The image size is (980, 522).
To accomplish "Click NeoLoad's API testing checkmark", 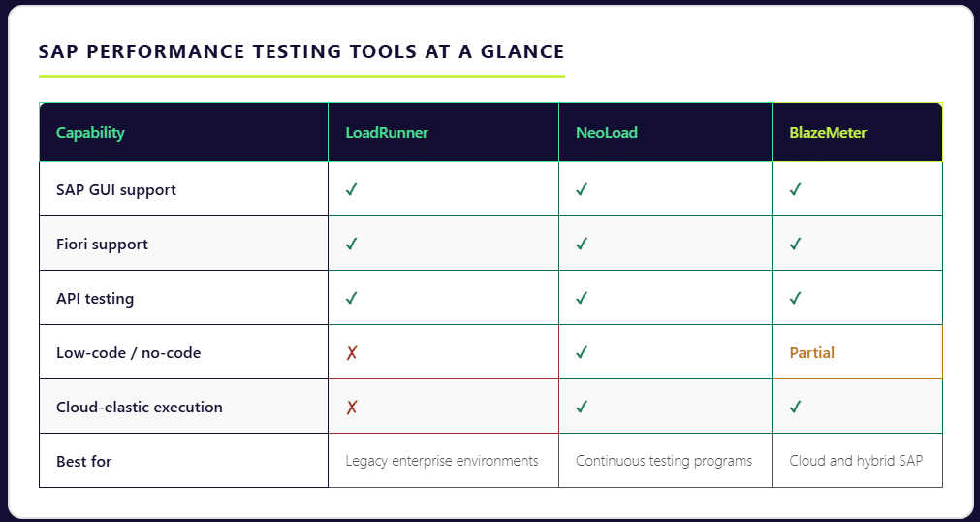I will (x=582, y=298).
